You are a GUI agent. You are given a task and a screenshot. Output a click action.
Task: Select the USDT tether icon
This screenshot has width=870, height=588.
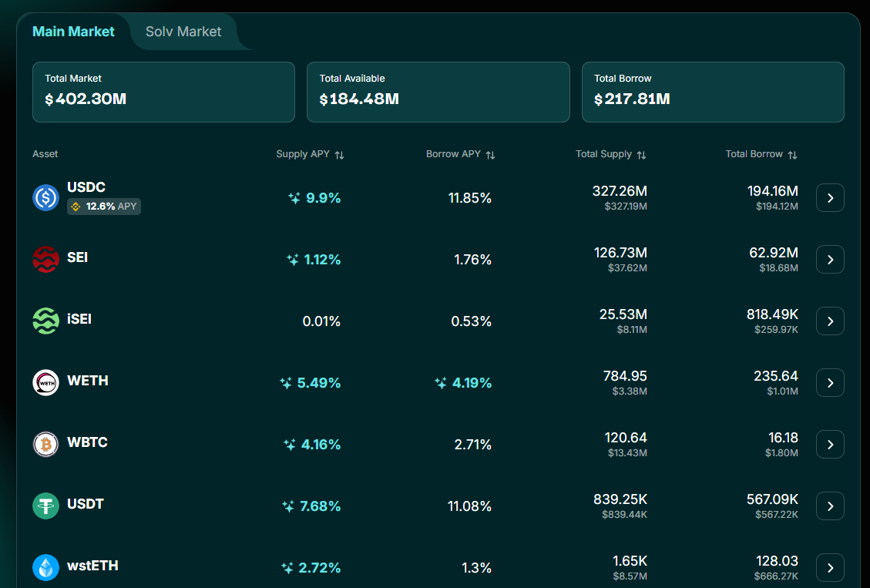pos(45,506)
